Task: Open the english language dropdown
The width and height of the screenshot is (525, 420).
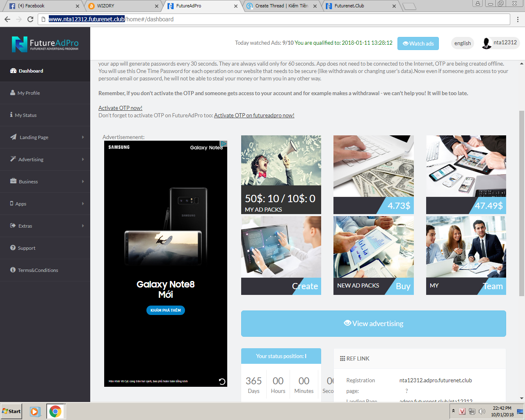Action: click(463, 43)
